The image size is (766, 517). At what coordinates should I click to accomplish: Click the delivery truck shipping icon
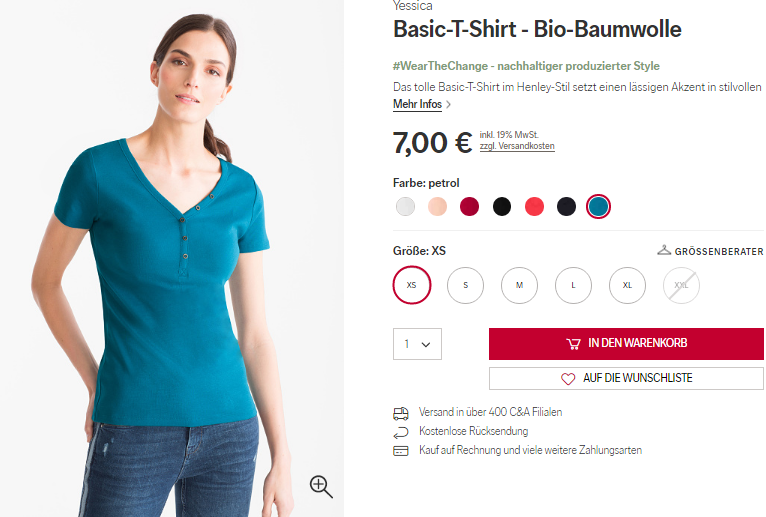pyautogui.click(x=401, y=413)
